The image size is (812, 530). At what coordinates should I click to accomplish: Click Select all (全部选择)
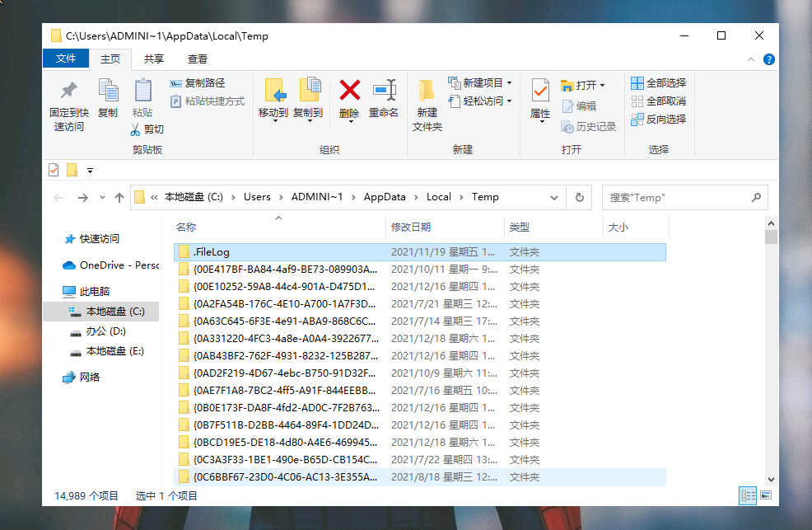pyautogui.click(x=658, y=83)
